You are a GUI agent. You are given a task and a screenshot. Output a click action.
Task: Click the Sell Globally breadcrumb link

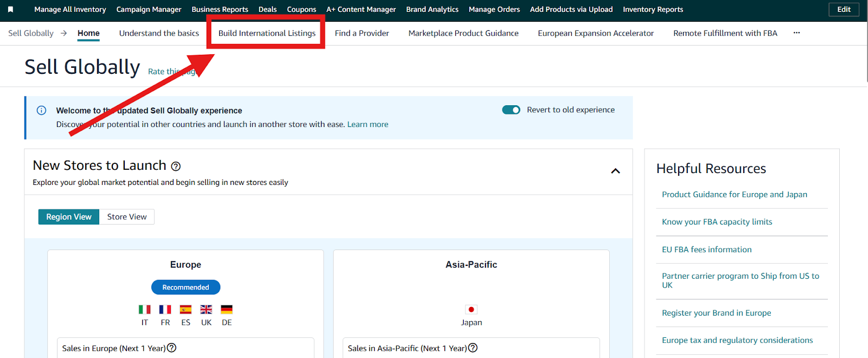tap(31, 33)
